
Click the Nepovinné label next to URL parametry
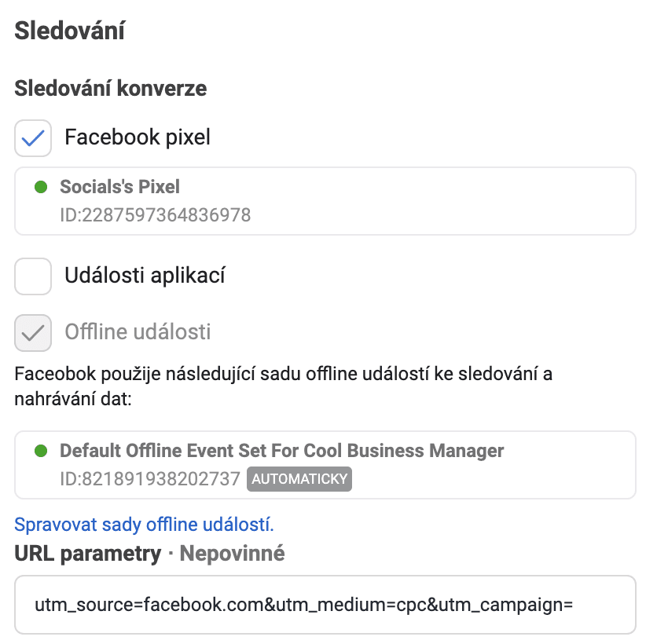point(233,553)
